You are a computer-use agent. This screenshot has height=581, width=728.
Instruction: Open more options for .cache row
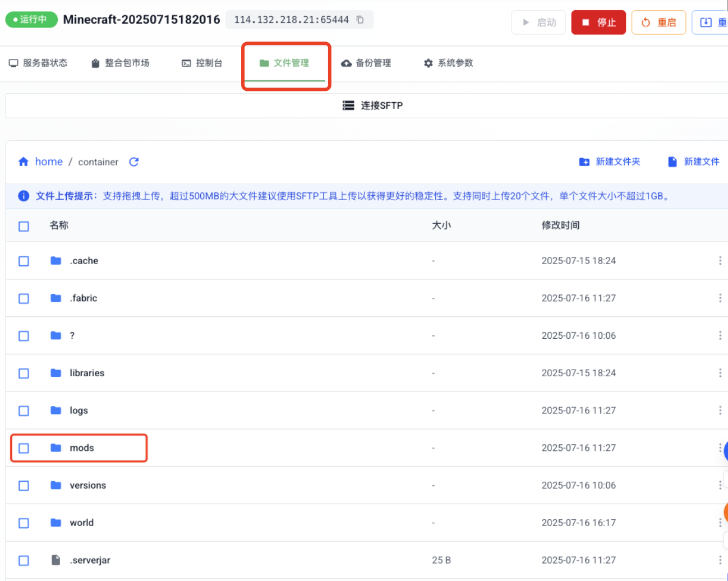[720, 261]
